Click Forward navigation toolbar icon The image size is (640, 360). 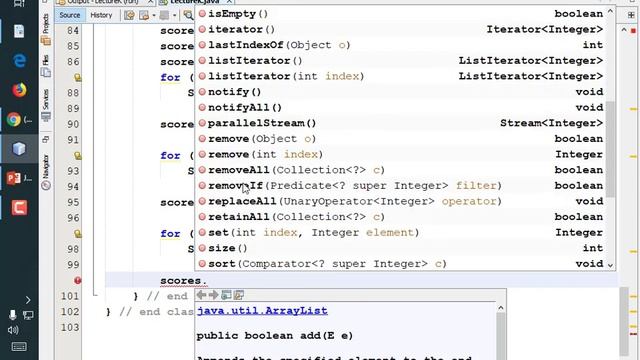164,16
